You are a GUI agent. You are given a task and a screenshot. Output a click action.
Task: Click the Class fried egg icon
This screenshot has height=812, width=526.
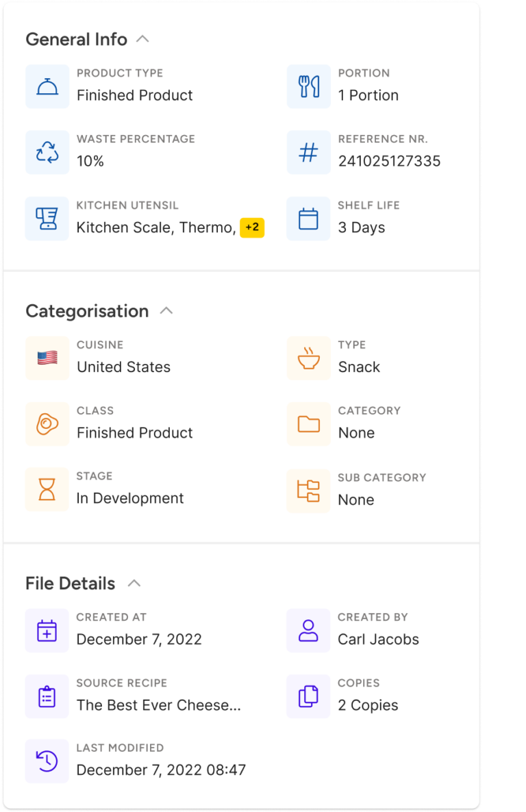click(x=47, y=423)
